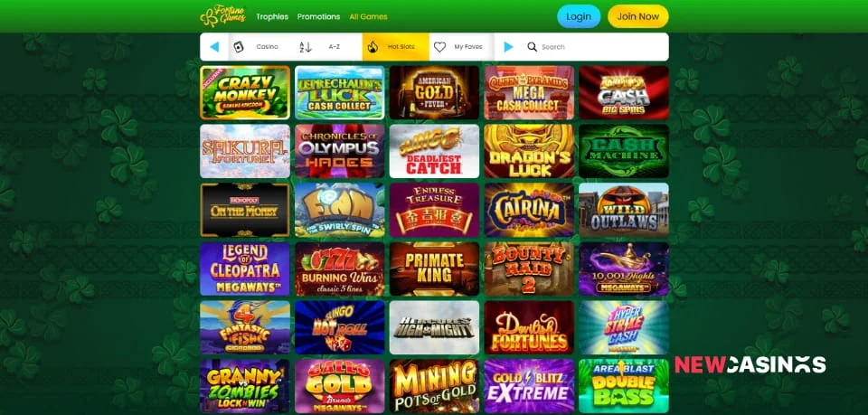Click the right arrow in category bar
The image size is (868, 415).
[x=508, y=47]
